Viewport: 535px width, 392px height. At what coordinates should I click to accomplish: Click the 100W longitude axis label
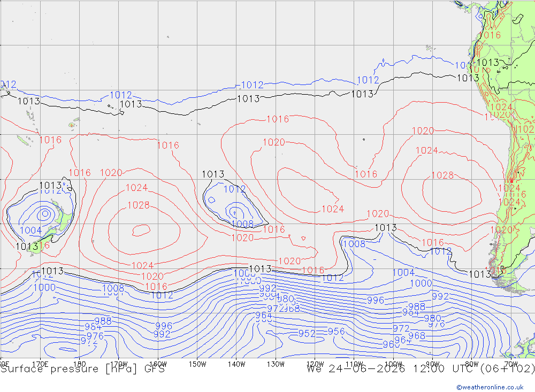coord(393,364)
